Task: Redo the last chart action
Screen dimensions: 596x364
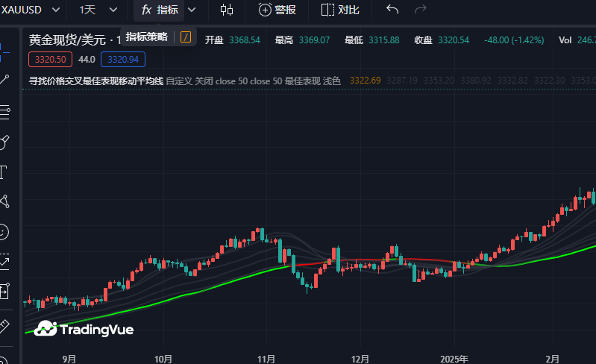Action: [x=421, y=10]
